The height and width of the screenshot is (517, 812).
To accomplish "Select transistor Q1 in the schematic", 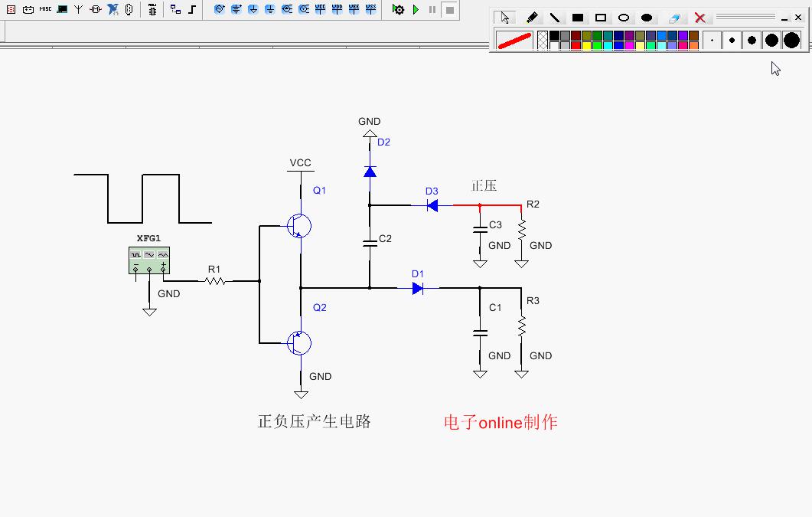I will (299, 225).
